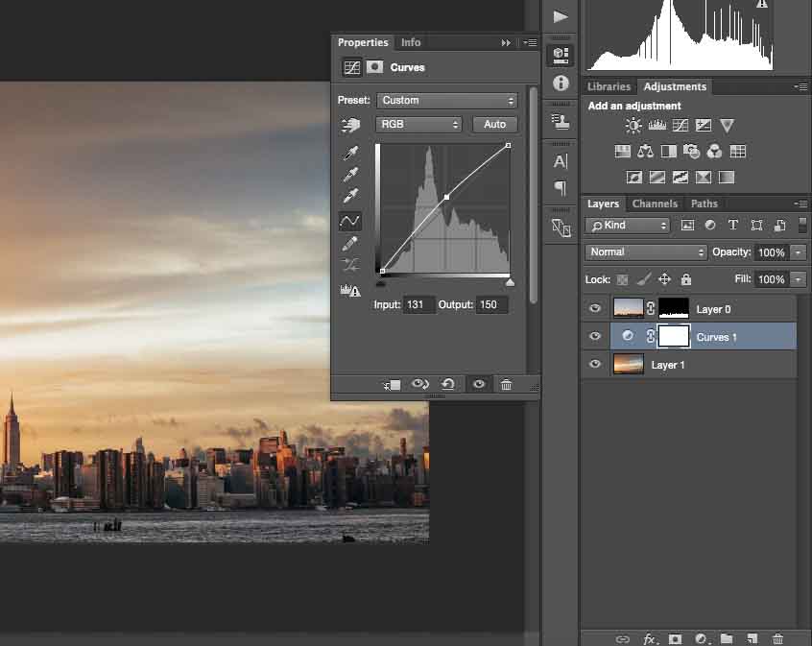Open the Info panel icon in dock

coord(561,84)
